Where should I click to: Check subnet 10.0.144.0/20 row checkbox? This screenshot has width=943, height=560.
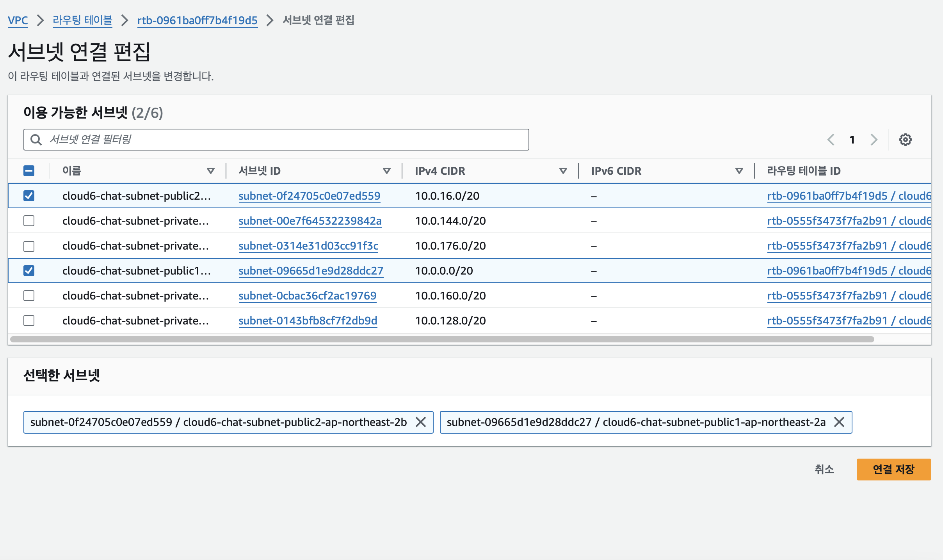click(29, 221)
